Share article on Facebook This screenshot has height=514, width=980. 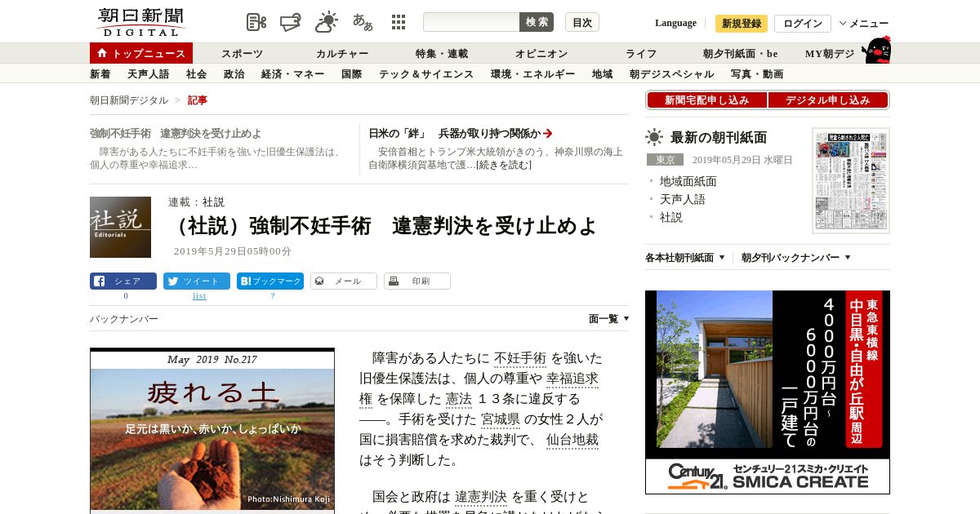click(x=123, y=281)
